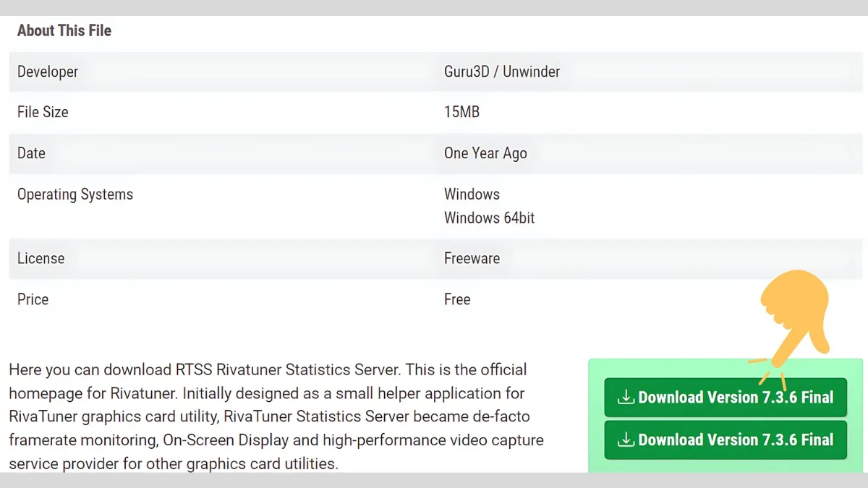Click the Windows 64bit operating system entry
Screen dimensions: 868x488
click(489, 218)
